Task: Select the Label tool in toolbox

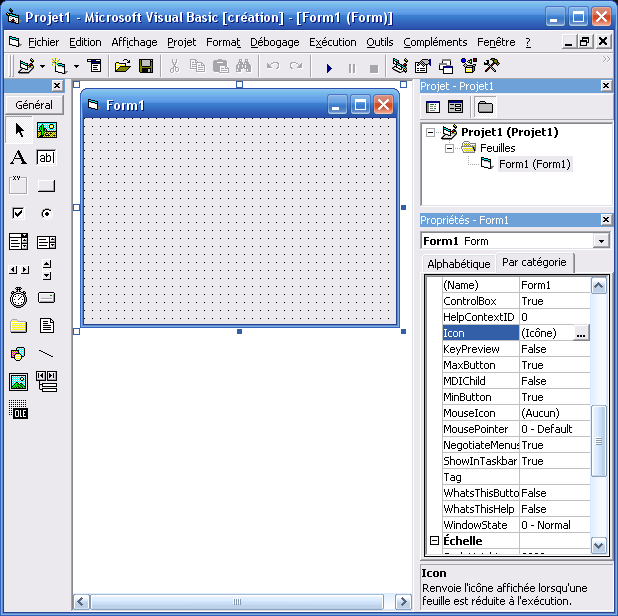Action: [18, 158]
